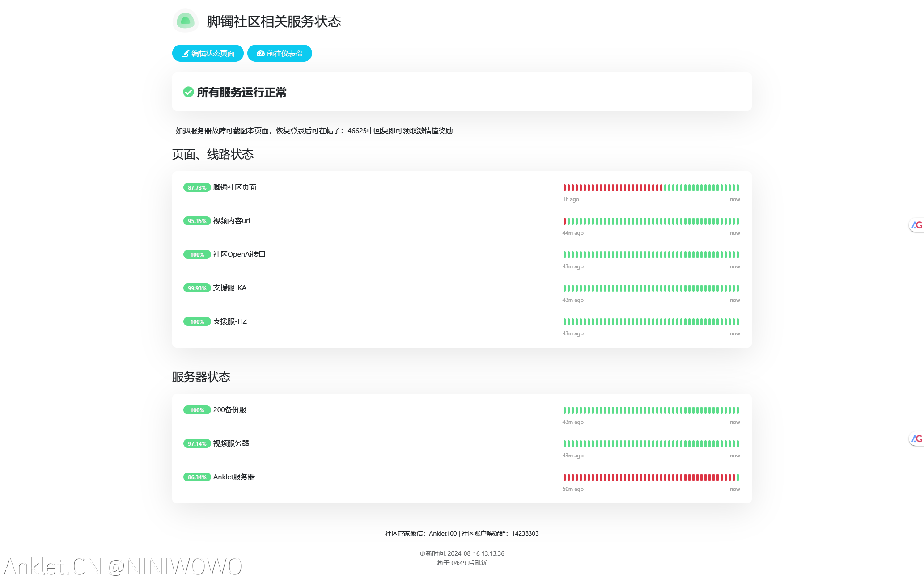This screenshot has height=578, width=924.
Task: Click the green status page logo
Action: pyautogui.click(x=185, y=21)
